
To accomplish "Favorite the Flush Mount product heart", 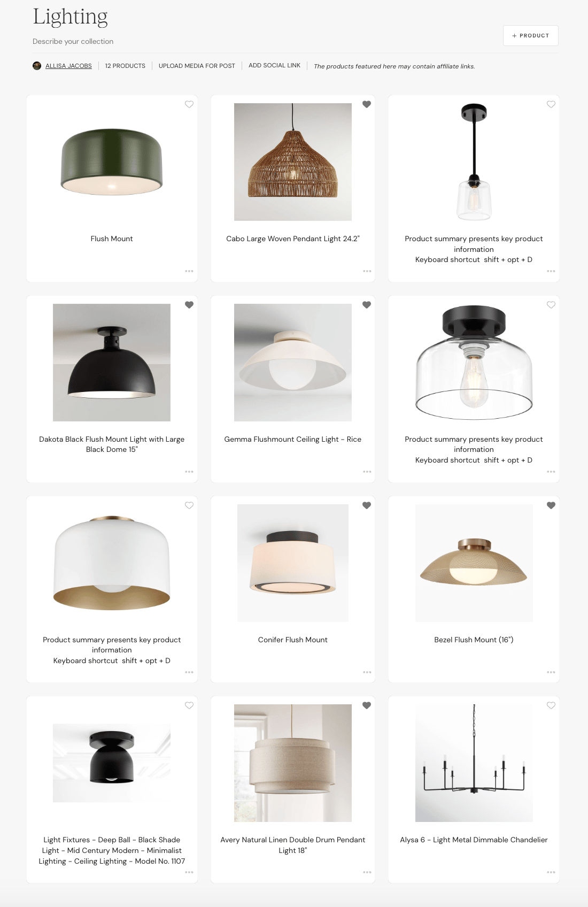I will coord(189,104).
